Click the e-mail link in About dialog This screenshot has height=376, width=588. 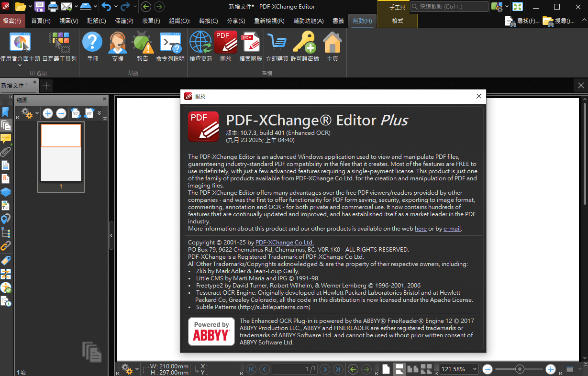pyautogui.click(x=452, y=229)
